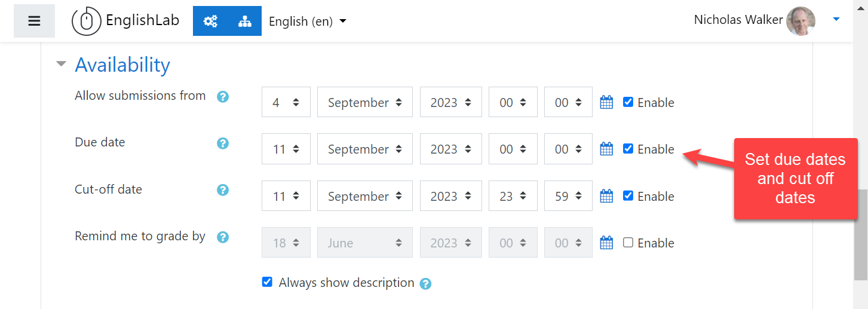
Task: Open help for Allow submissions from
Action: click(x=223, y=97)
